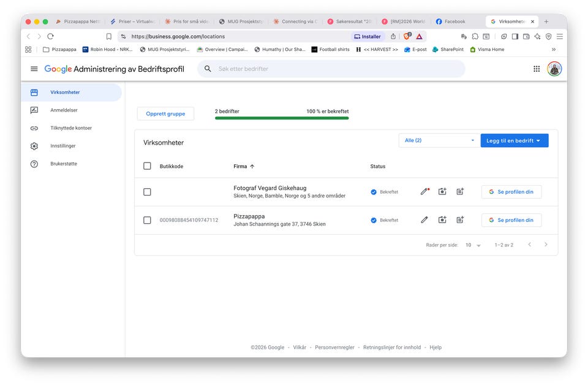This screenshot has width=588, height=385.
Task: Open the Football shirts bookmark
Action: pyautogui.click(x=330, y=49)
